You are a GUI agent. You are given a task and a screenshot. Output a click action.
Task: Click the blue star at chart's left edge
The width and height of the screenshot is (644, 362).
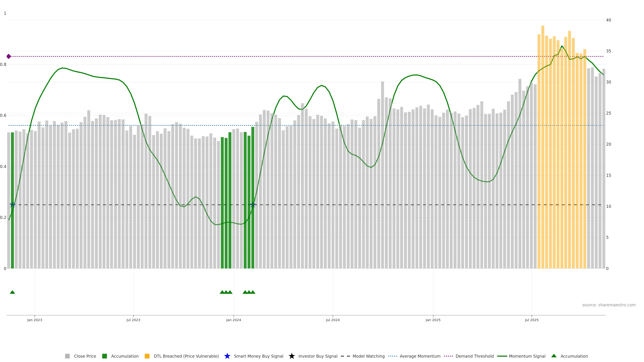tap(13, 205)
